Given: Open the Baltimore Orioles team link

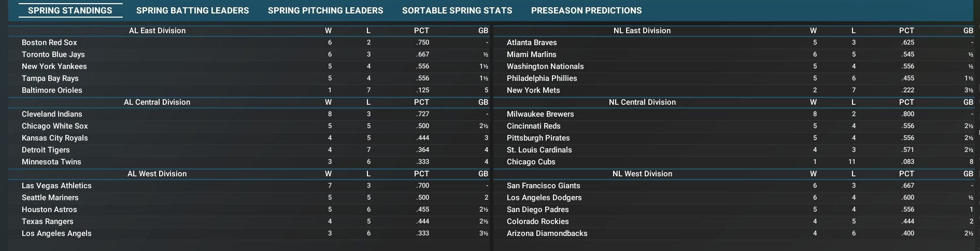Looking at the screenshot, I should (x=52, y=90).
